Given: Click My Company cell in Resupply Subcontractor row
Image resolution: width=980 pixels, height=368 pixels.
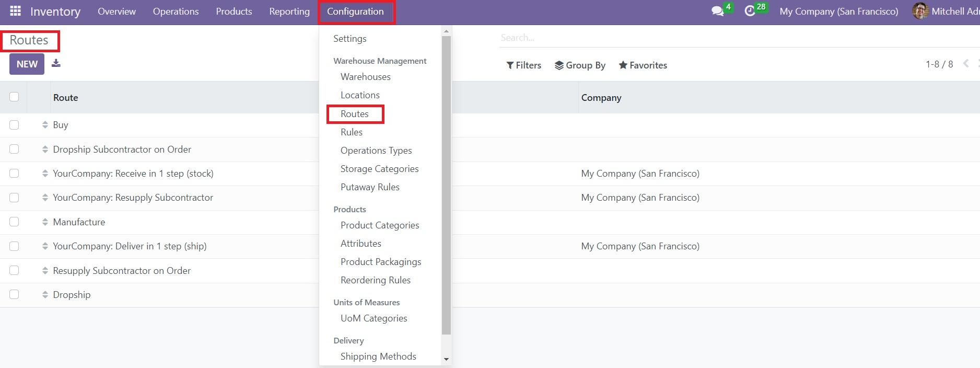Looking at the screenshot, I should pyautogui.click(x=640, y=198).
